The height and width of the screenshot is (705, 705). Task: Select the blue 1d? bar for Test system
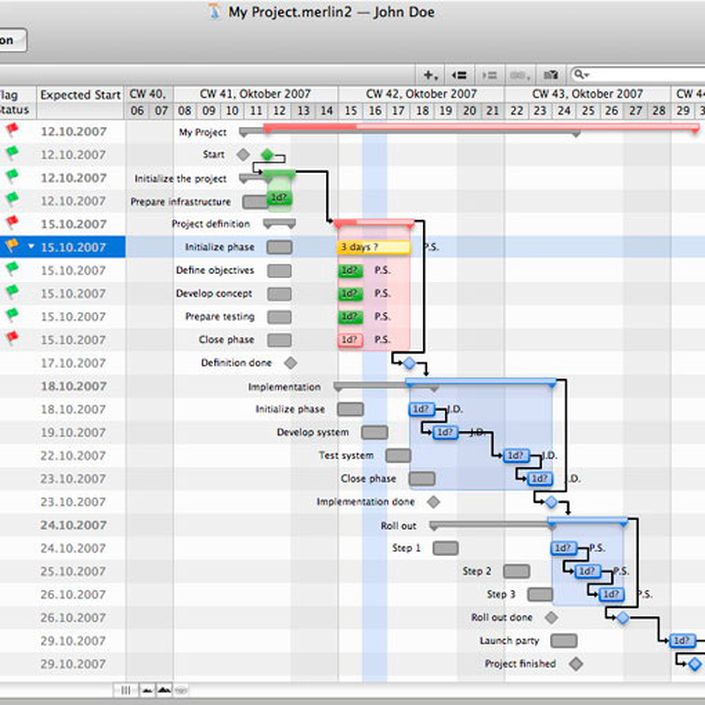coord(517,455)
